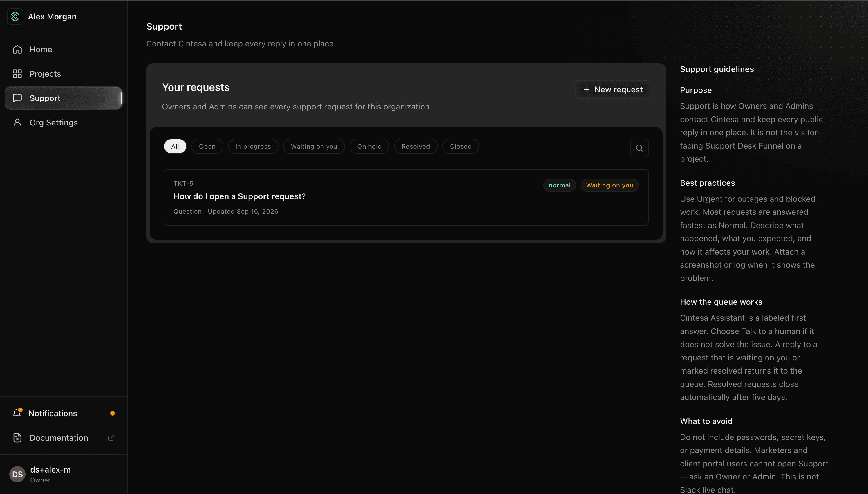Click the How the queue works heading
This screenshot has width=868, height=494.
point(721,302)
